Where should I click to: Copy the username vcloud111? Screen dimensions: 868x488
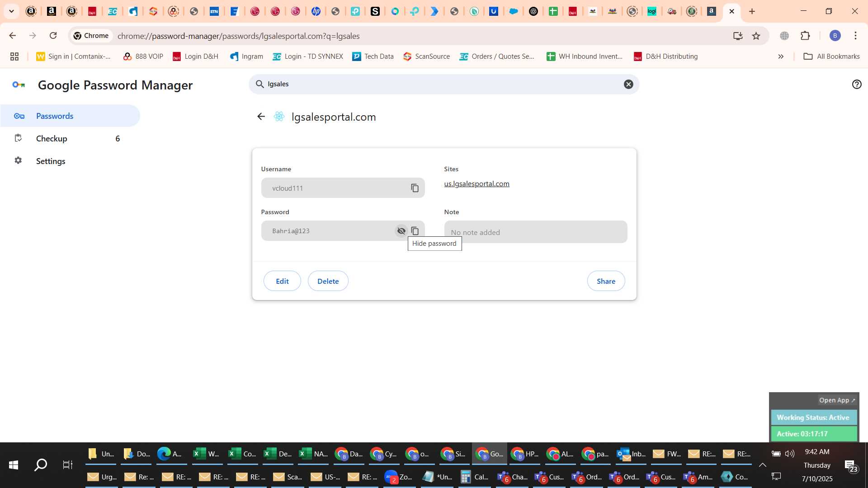click(415, 188)
